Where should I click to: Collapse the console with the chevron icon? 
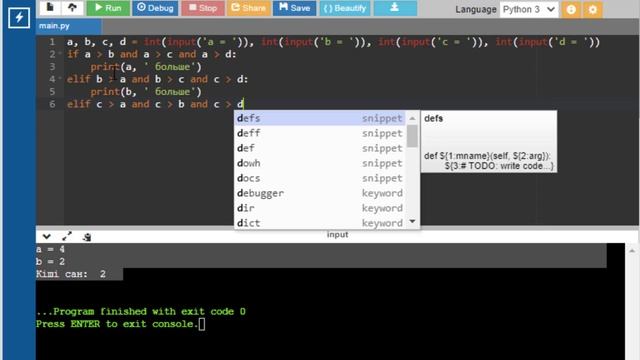[x=47, y=236]
